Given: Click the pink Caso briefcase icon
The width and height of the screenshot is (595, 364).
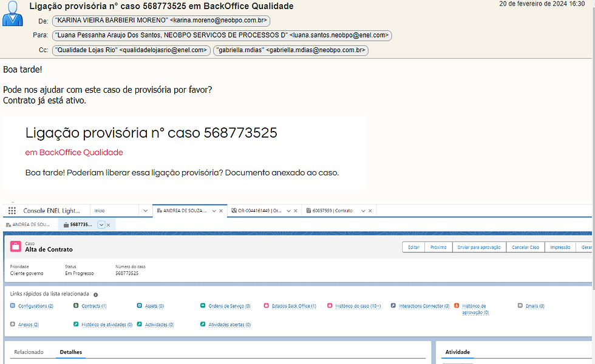Looking at the screenshot, I should pos(16,246).
